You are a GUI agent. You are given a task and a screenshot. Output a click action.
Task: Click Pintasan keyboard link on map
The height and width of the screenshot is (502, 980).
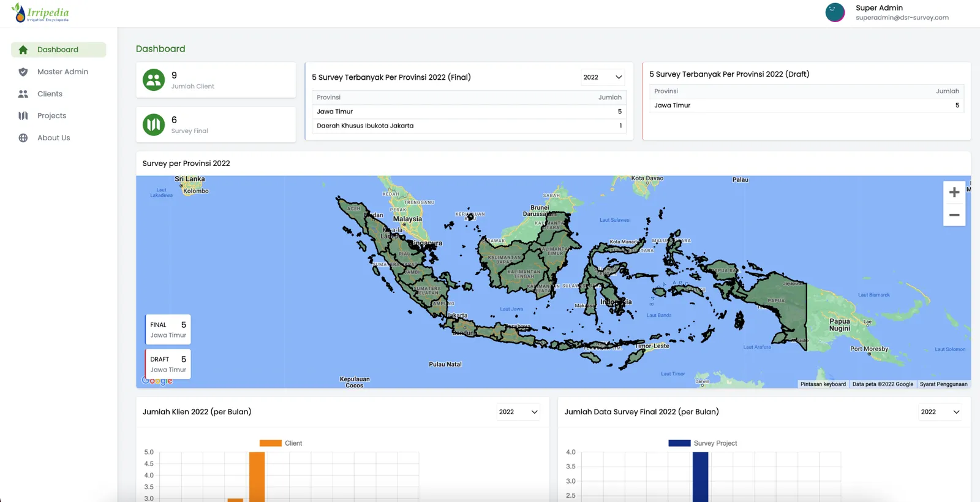click(823, 384)
